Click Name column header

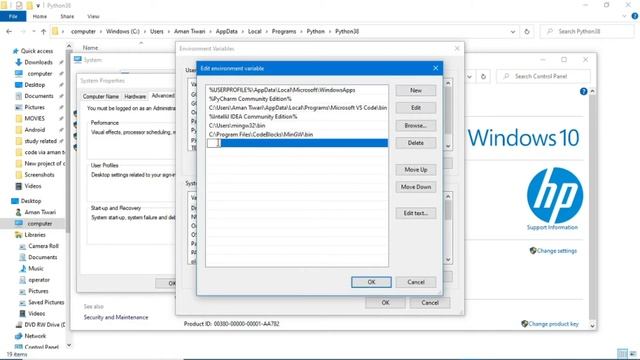click(x=90, y=48)
